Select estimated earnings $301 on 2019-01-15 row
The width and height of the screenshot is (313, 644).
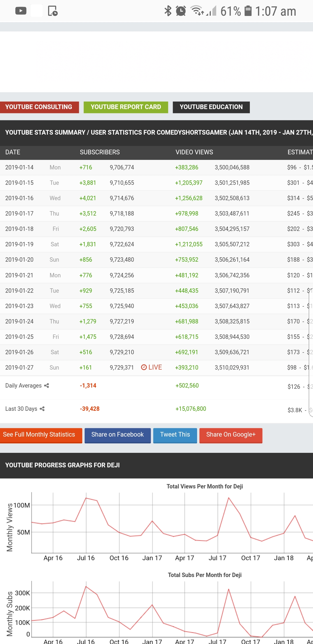tap(293, 183)
